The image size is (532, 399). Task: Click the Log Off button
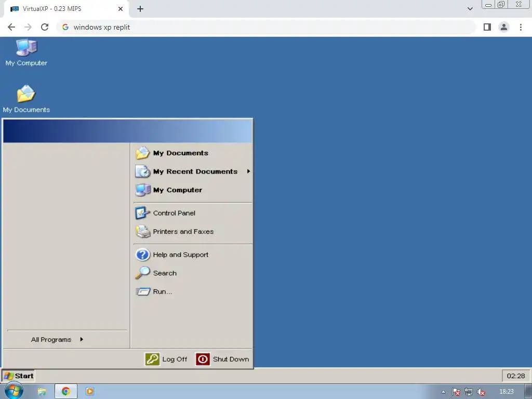pyautogui.click(x=166, y=359)
